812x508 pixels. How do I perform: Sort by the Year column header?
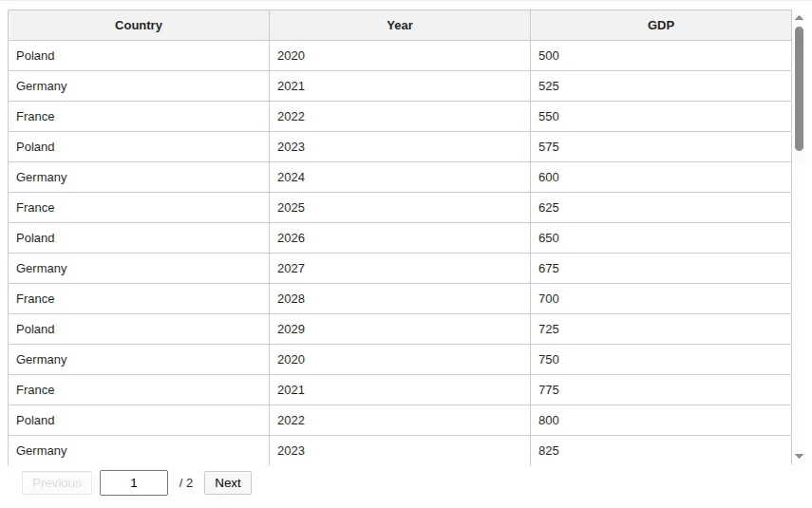click(400, 26)
